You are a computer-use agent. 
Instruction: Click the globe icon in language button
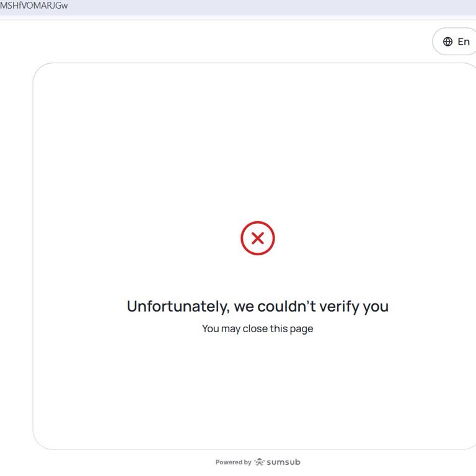447,42
